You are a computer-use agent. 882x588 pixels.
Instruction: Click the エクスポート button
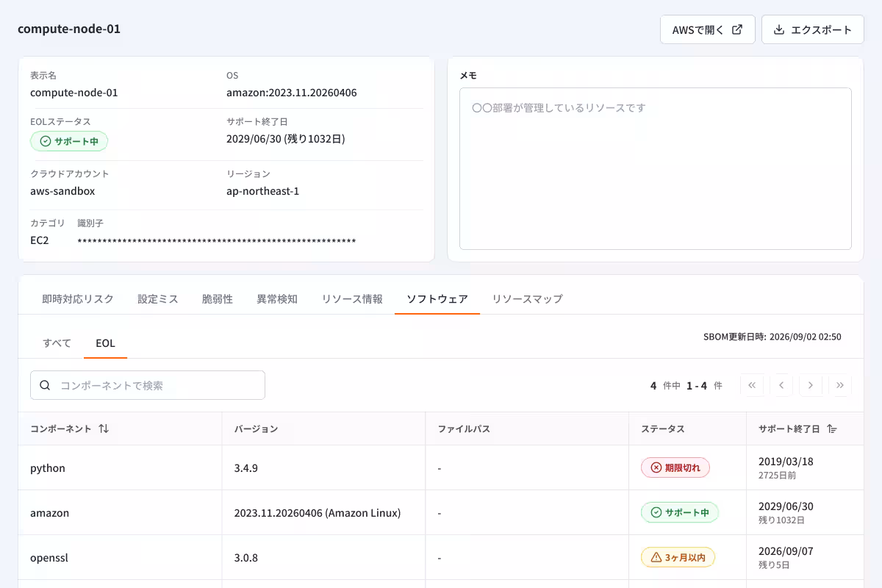tap(812, 30)
